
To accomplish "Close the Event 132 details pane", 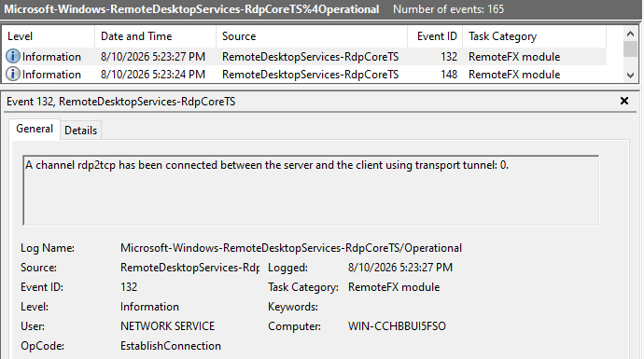I will [x=624, y=101].
